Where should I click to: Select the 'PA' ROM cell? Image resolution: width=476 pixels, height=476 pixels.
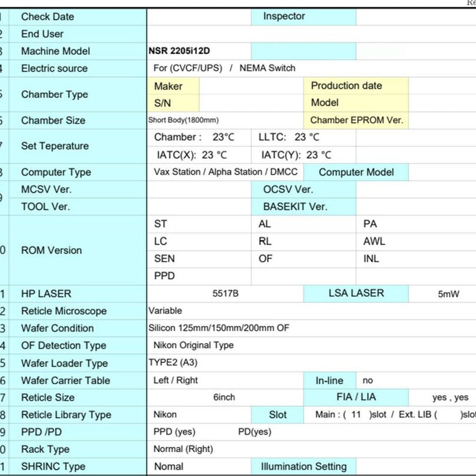pos(416,224)
